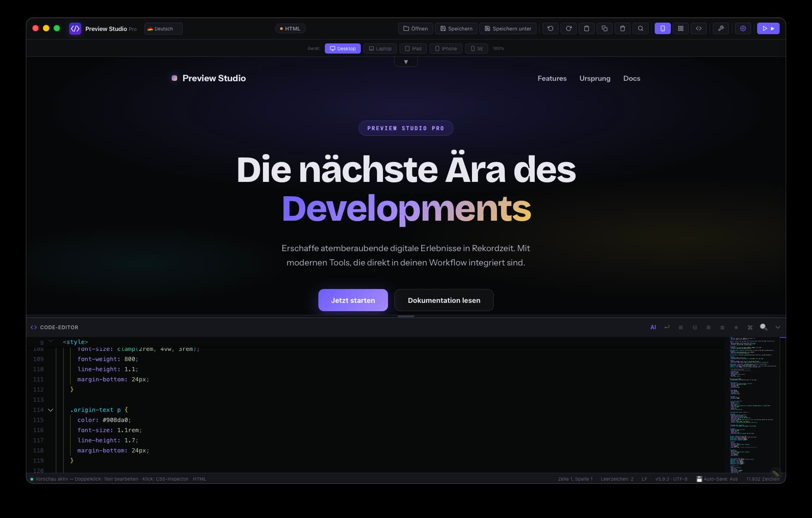Click the Developments gradient heading
This screenshot has width=812, height=518.
[x=406, y=209]
